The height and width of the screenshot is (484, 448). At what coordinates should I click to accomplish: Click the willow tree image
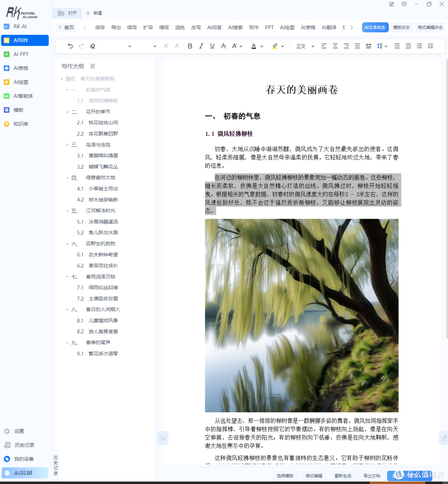[302, 316]
